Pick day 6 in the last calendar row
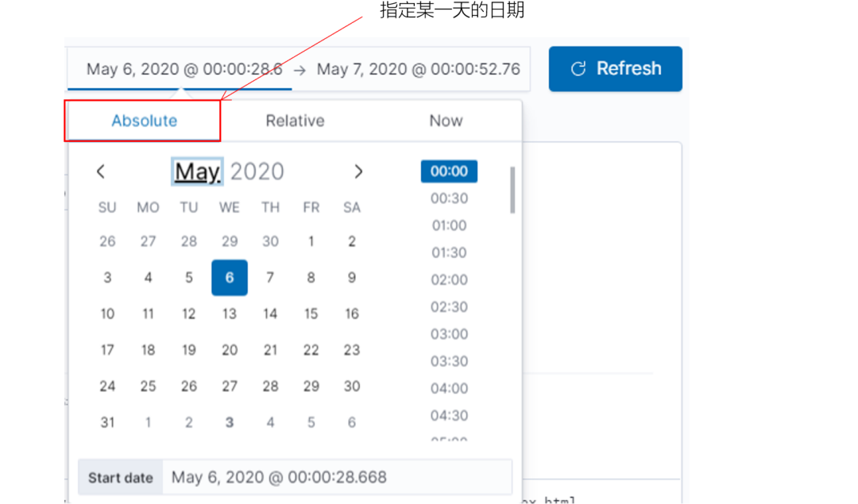Image resolution: width=858 pixels, height=504 pixels. click(352, 422)
